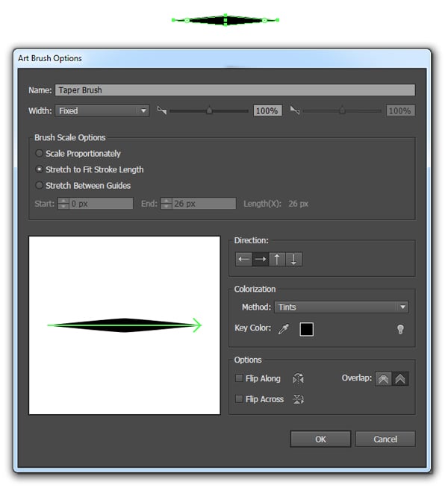Select Stretch Between Guides option
Image resolution: width=448 pixels, height=488 pixels.
tap(39, 186)
